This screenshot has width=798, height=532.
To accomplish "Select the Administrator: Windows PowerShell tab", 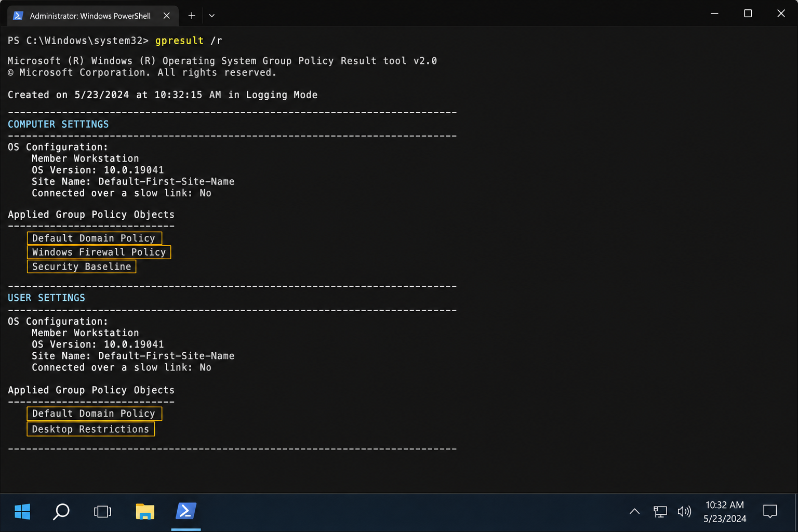I will click(x=93, y=16).
